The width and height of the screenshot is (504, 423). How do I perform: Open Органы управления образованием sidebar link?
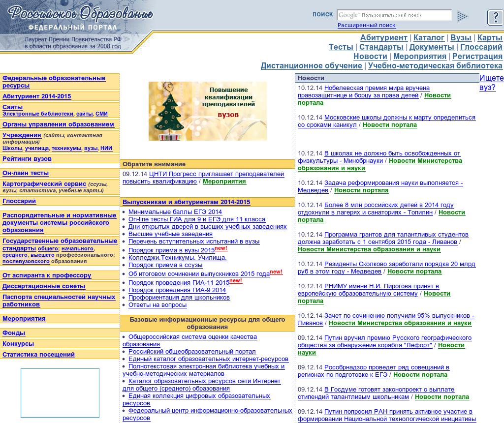[x=58, y=124]
